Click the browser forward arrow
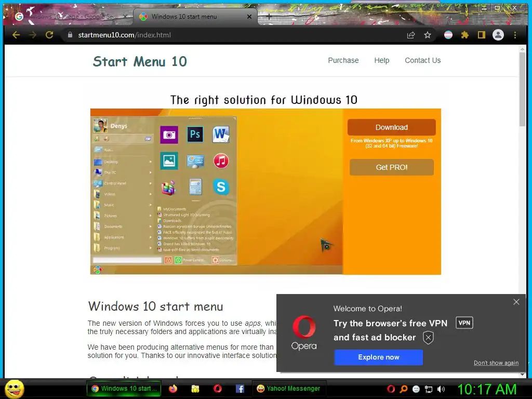The height and width of the screenshot is (399, 532). pos(33,35)
